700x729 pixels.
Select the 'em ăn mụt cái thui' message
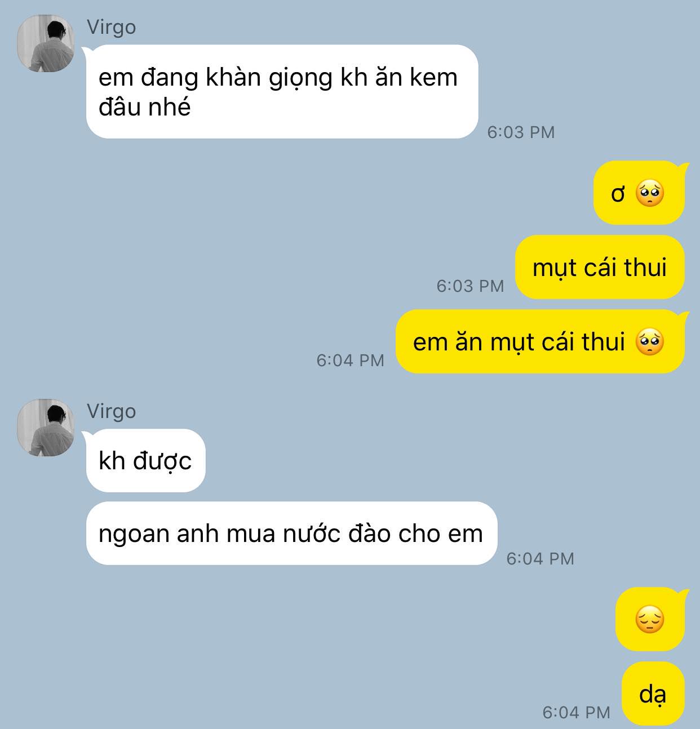coord(540,342)
